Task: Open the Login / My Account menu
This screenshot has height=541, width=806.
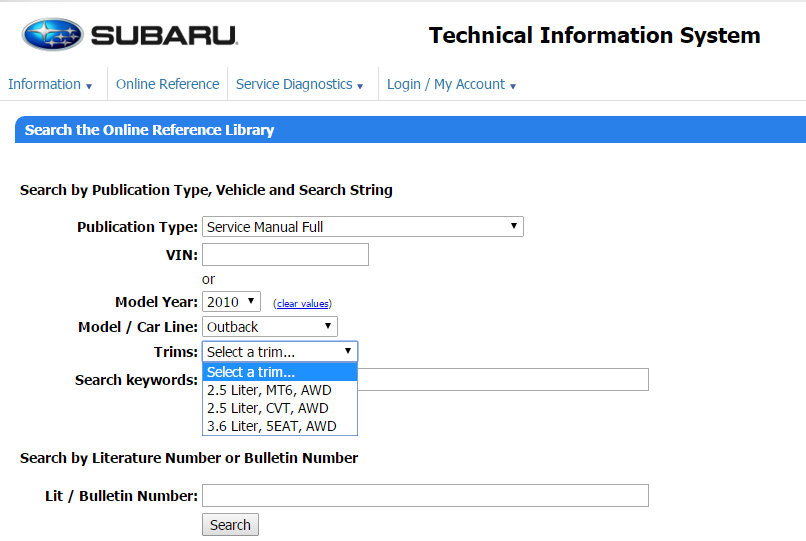Action: pos(451,84)
